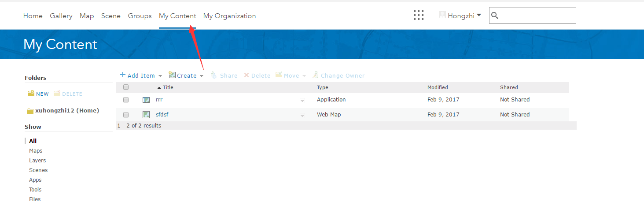The image size is (644, 210).
Task: Click the Add Item plus icon
Action: coord(123,75)
